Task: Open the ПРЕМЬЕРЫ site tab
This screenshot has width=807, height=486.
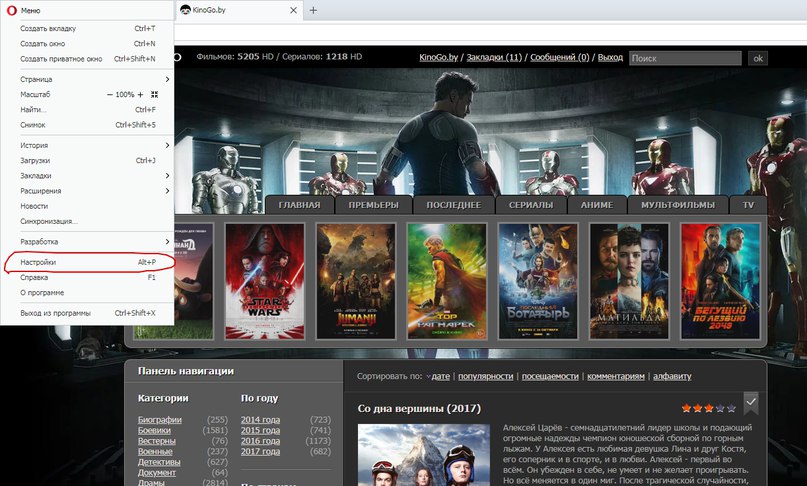Action: [x=374, y=205]
